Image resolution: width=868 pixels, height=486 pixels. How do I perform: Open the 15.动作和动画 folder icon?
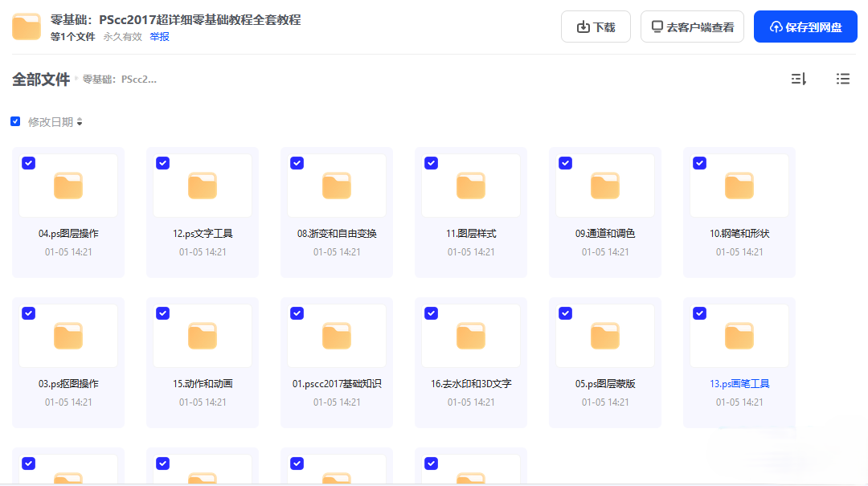click(202, 336)
